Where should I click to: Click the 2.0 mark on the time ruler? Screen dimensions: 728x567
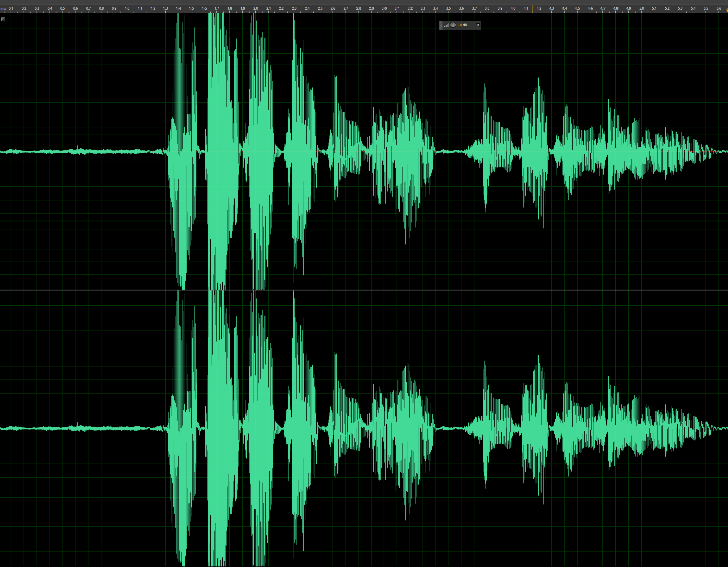(x=255, y=9)
